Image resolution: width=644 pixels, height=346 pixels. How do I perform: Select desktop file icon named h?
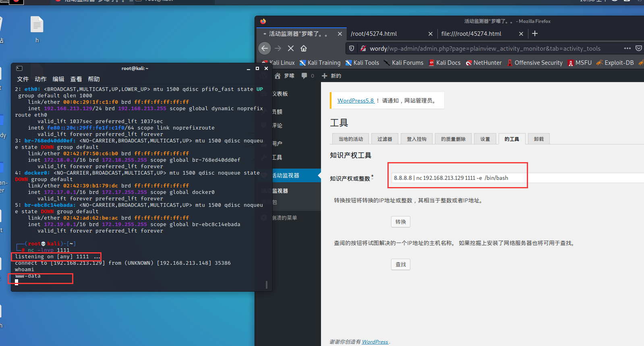[37, 29]
